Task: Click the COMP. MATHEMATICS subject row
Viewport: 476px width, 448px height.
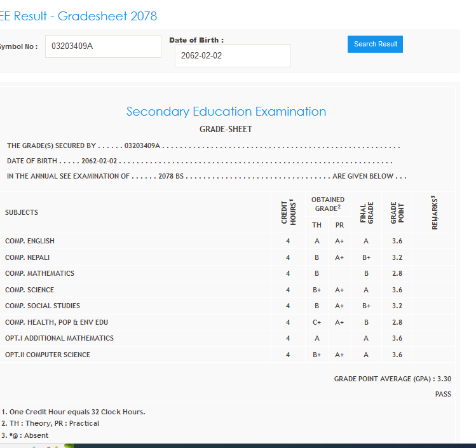Action: [x=39, y=273]
